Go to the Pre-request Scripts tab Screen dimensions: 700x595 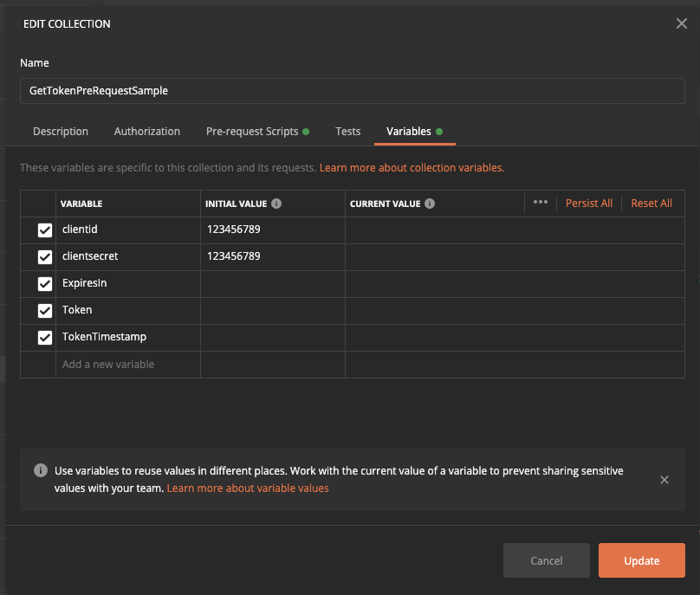[252, 132]
